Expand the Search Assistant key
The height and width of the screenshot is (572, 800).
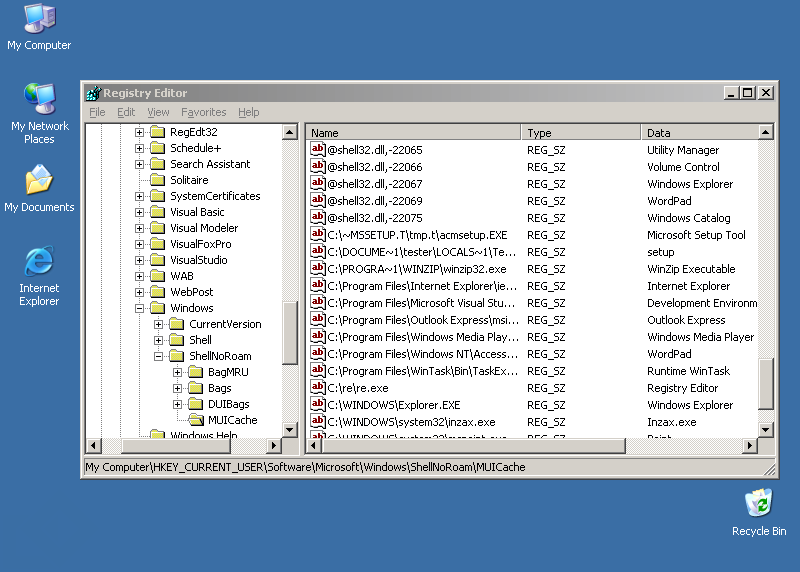pos(139,164)
